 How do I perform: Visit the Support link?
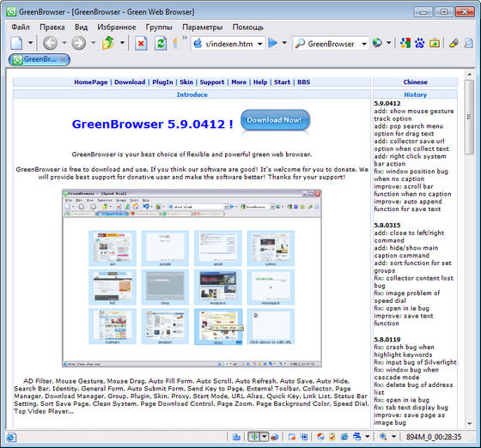point(212,82)
